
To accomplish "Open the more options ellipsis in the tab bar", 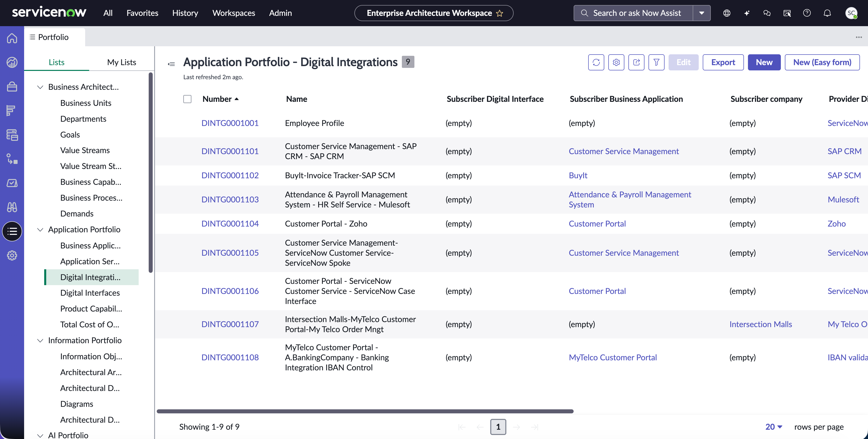I will [858, 37].
